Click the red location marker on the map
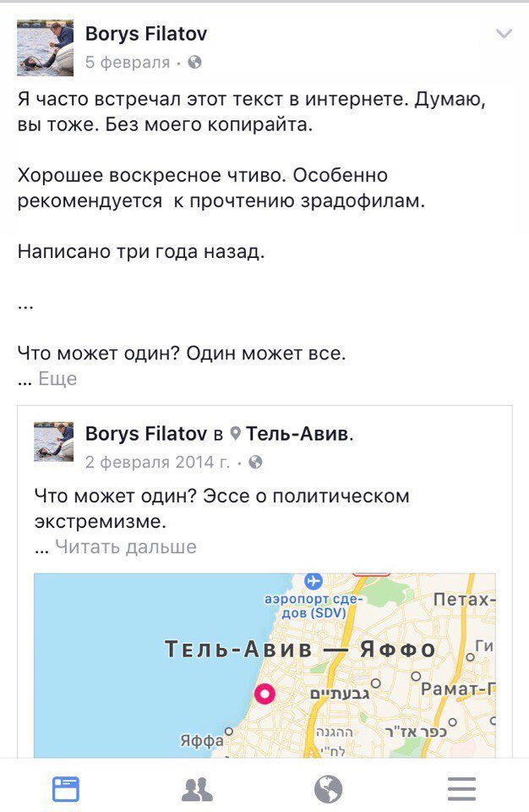529x812 pixels. click(x=267, y=694)
